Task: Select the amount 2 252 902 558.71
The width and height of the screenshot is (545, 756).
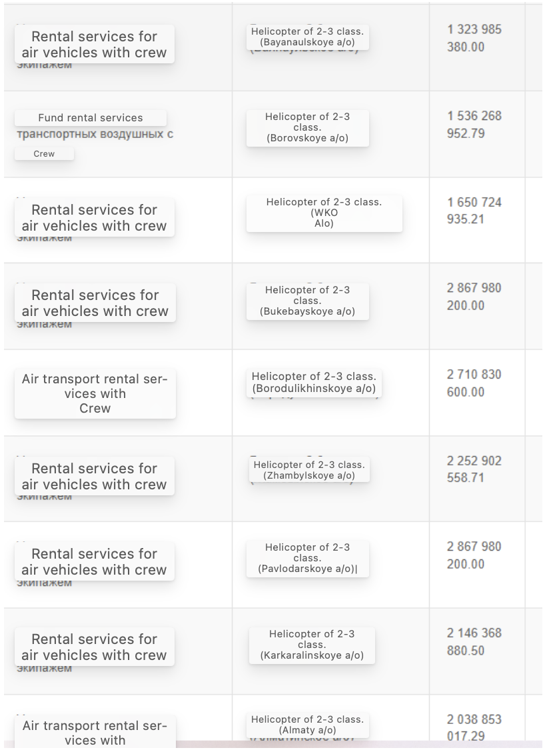Action: (x=474, y=469)
